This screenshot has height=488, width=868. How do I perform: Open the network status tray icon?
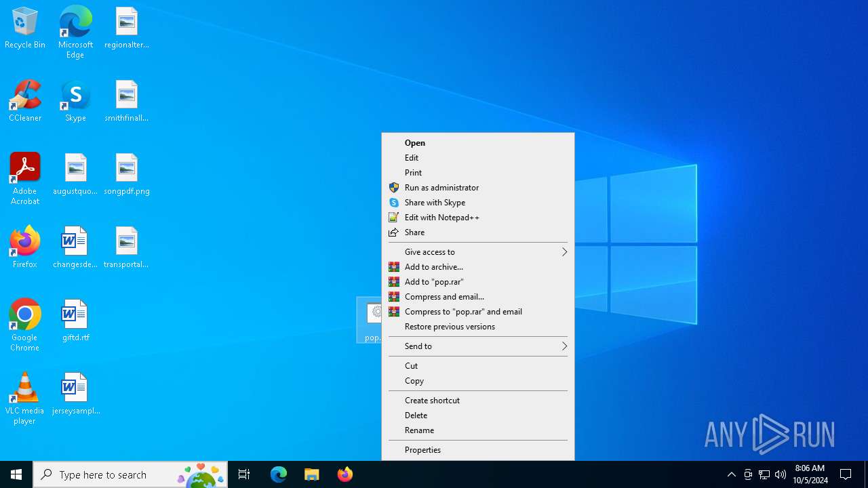[764, 474]
